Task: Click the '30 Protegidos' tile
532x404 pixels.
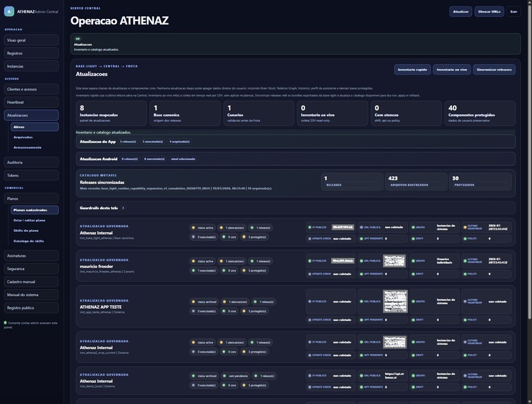Action: tap(480, 181)
